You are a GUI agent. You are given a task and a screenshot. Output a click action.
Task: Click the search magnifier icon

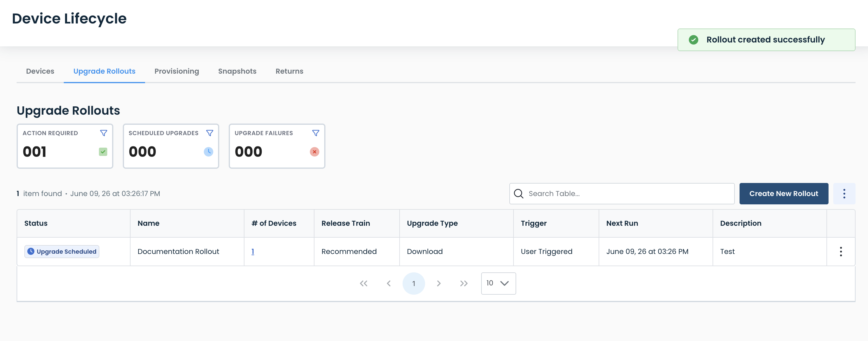(x=519, y=194)
